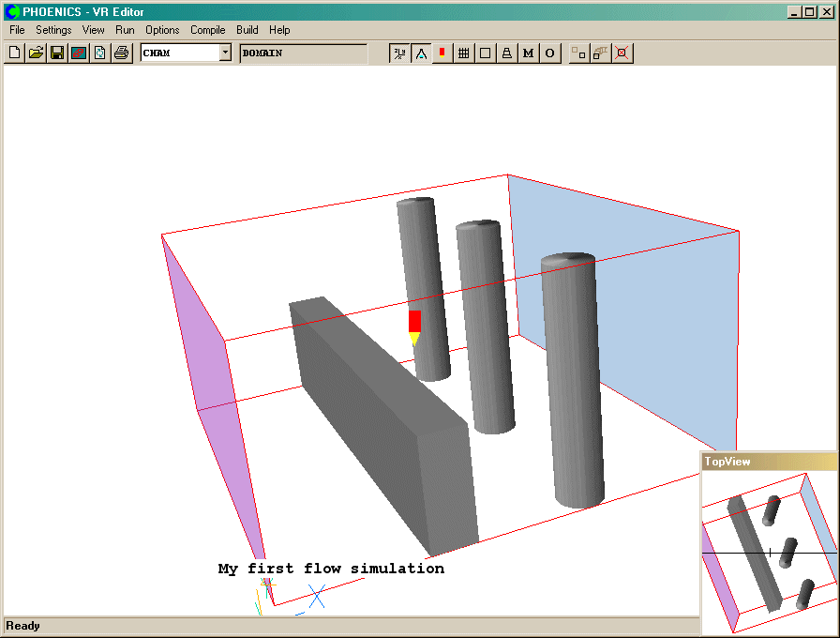Viewport: 840px width, 638px height.
Task: Click the New file toolbar icon
Action: tap(14, 53)
